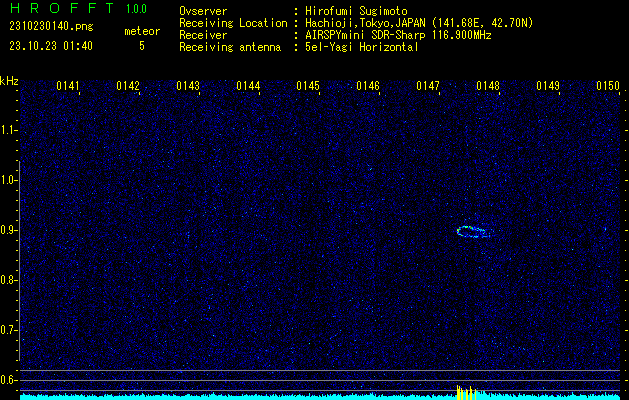Viewport: 629px width, 400px height.
Task: Click frequency label 0.6
Action: pos(8,380)
